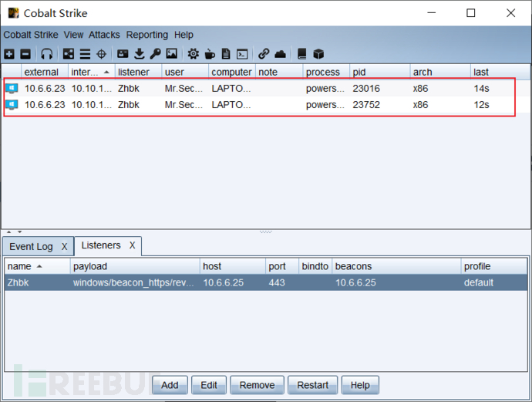Click the beacon icon for pid 23016
This screenshot has width=532, height=402.
pos(12,89)
